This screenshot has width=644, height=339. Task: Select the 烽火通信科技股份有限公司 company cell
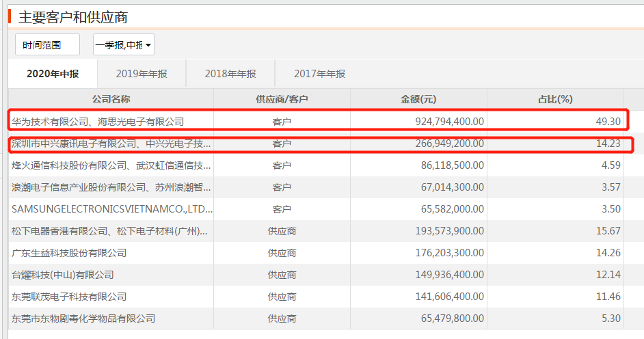111,165
